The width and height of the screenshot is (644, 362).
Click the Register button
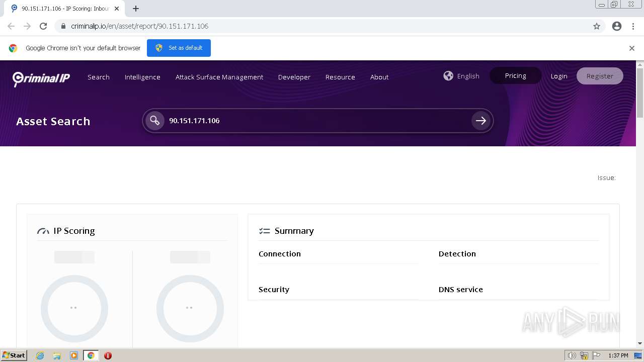[x=600, y=76]
